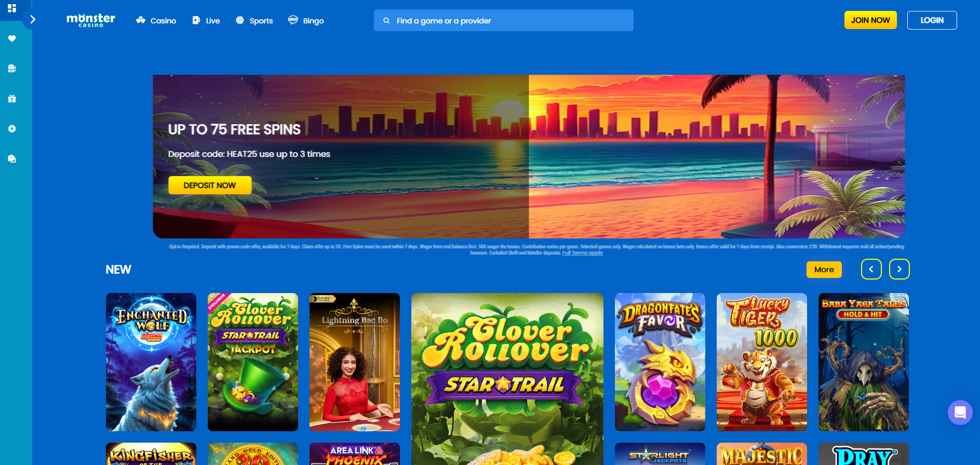Expand the sidebar with the arrow button
This screenshot has height=465, width=980.
click(x=32, y=20)
